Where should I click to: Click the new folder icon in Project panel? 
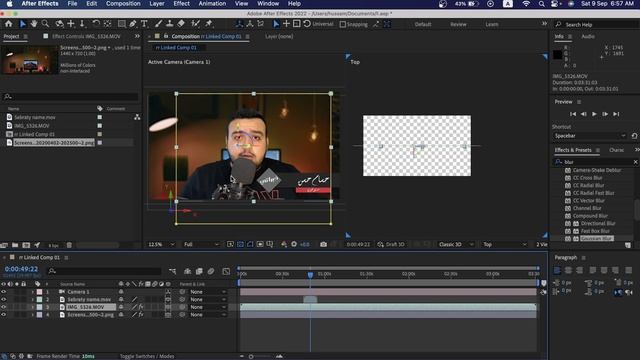tap(15, 245)
